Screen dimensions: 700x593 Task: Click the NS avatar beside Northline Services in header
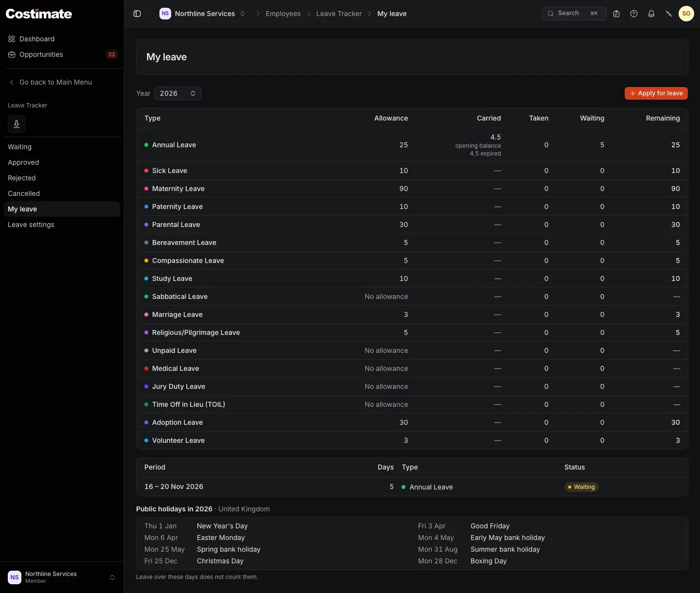click(165, 14)
